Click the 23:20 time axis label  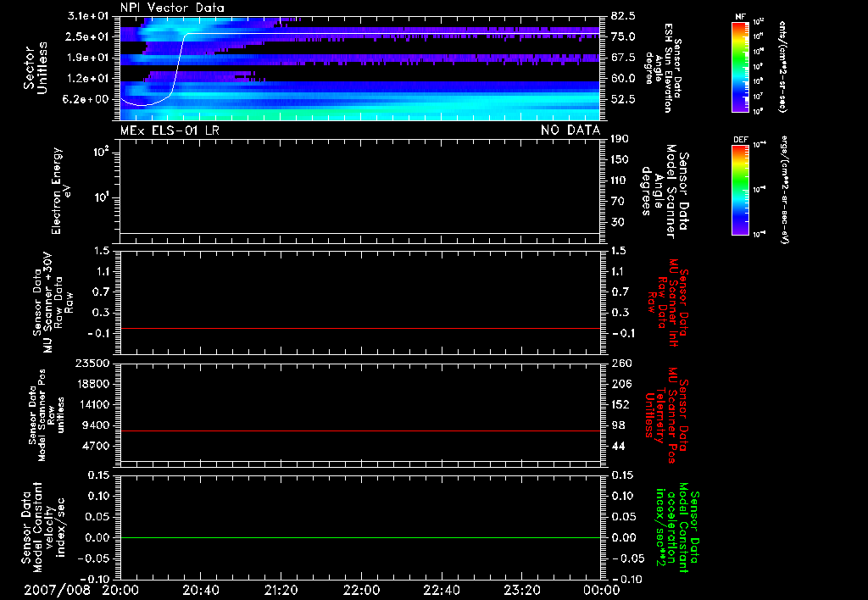[x=521, y=590]
